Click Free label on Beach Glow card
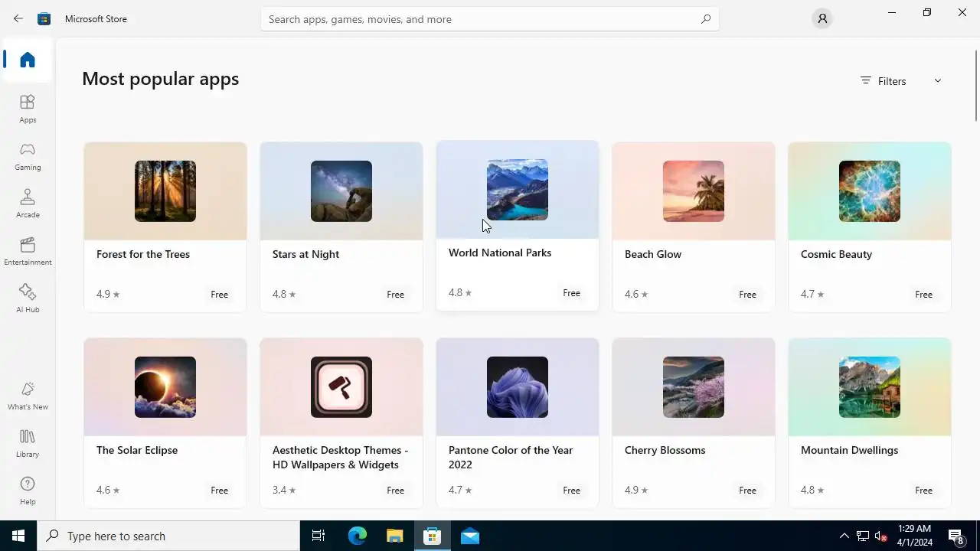Viewport: 980px width, 551px height. 747,295
